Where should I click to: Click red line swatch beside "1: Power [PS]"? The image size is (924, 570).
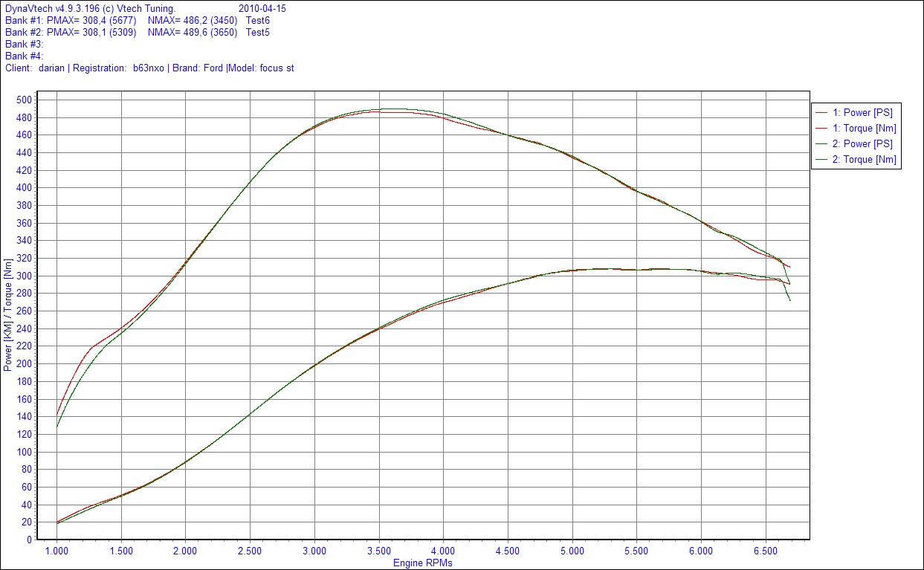click(821, 113)
